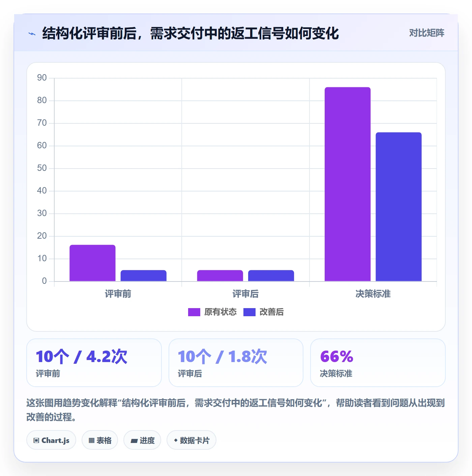Click the 改善后 legend label text
The image size is (472, 476).
coord(271,312)
